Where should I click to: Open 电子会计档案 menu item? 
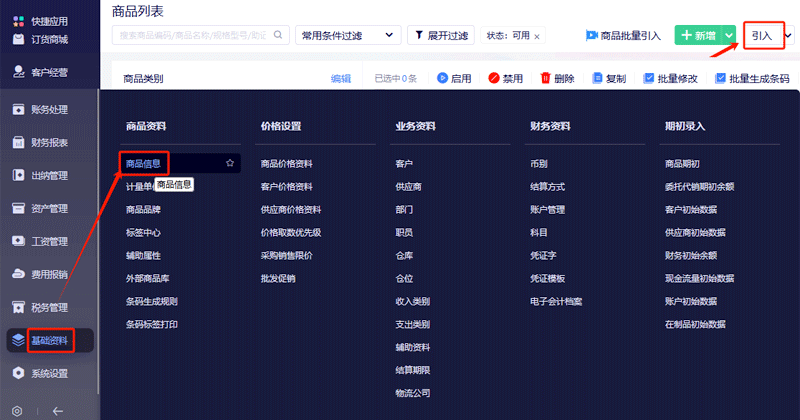(x=556, y=301)
